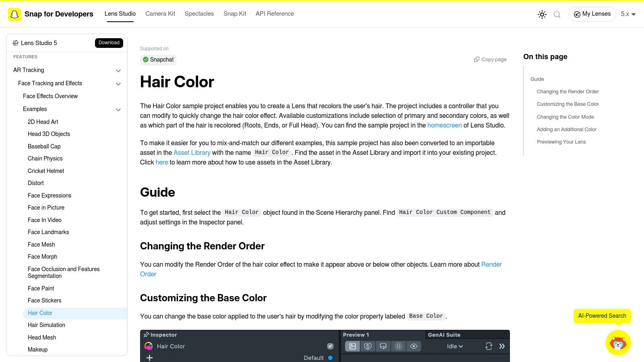Open Face Paint example

[x=41, y=288]
